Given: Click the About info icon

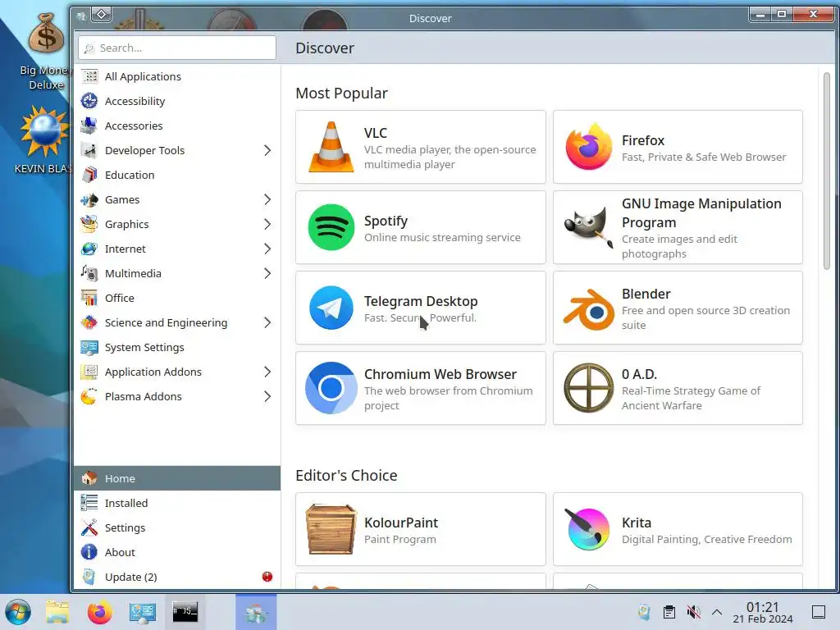Looking at the screenshot, I should point(89,552).
